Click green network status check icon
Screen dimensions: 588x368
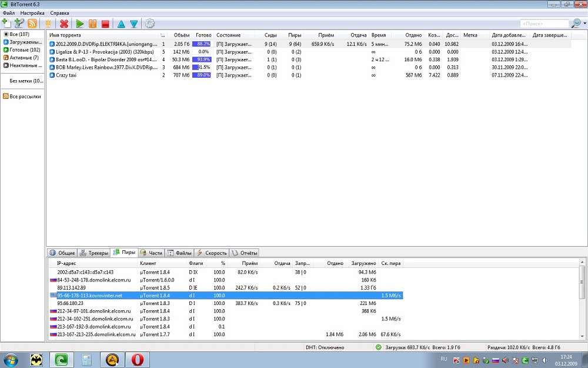click(378, 347)
